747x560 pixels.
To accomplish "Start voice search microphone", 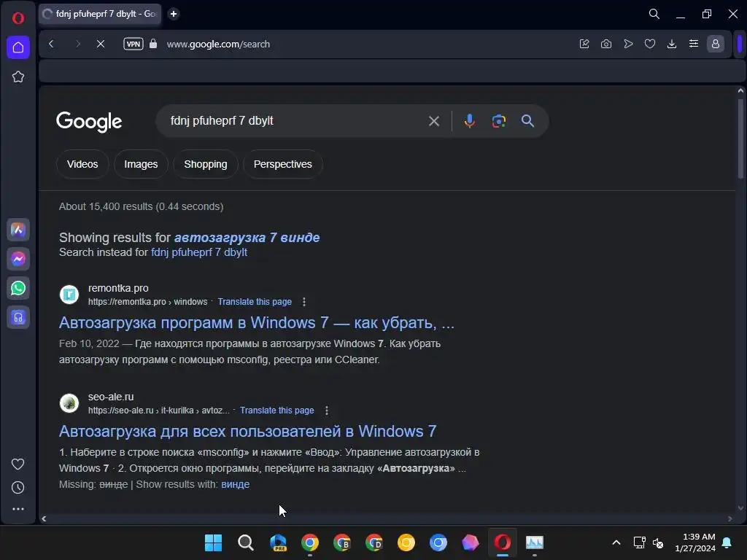I will 469,121.
